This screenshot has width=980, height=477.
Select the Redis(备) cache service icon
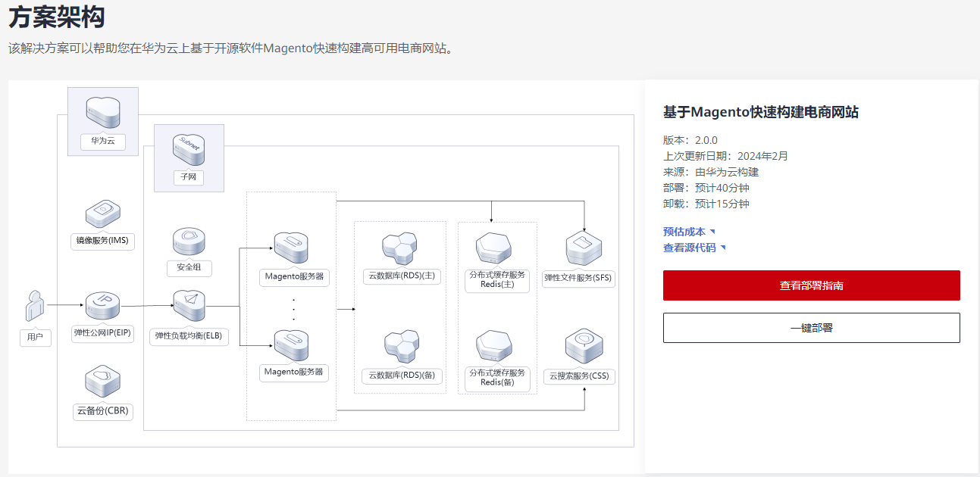point(494,346)
